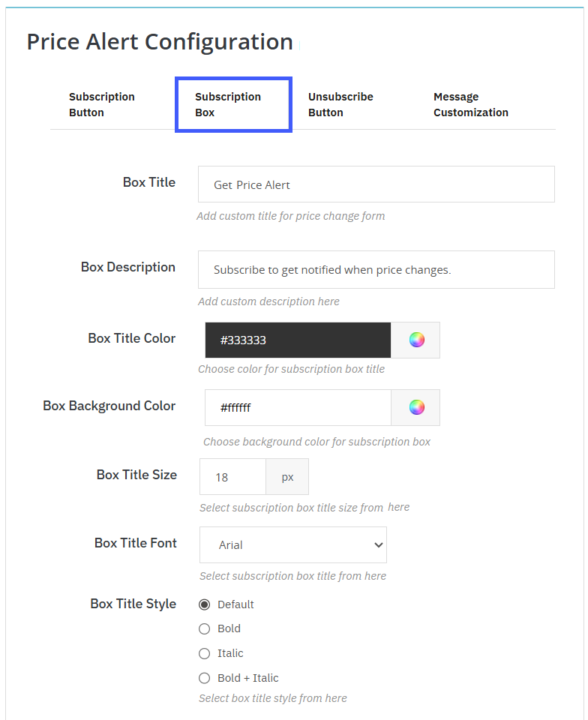The width and height of the screenshot is (588, 720).
Task: Click the Box Title text field
Action: point(376,184)
